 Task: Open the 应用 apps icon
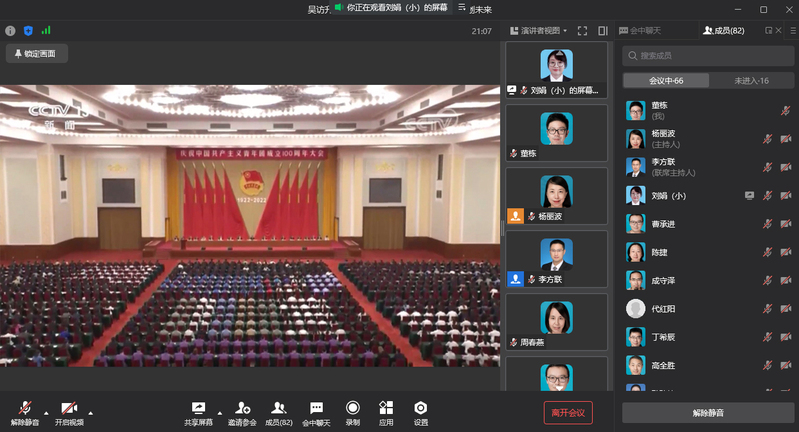click(x=386, y=408)
